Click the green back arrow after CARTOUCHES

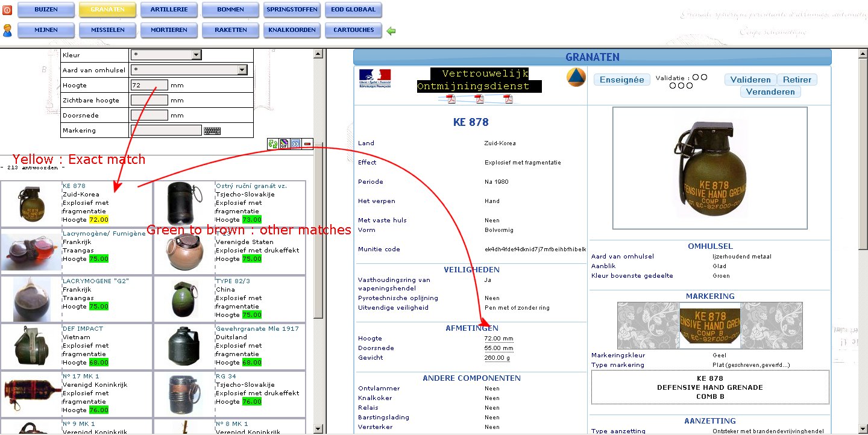tap(391, 30)
